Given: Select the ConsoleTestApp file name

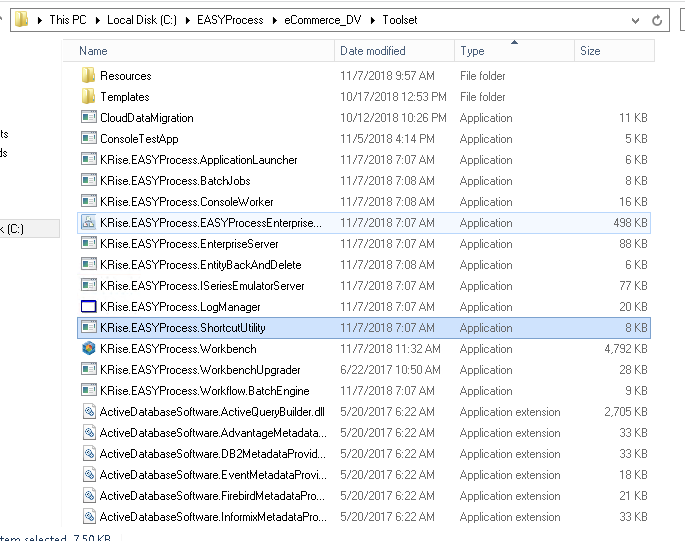Looking at the screenshot, I should (139, 139).
